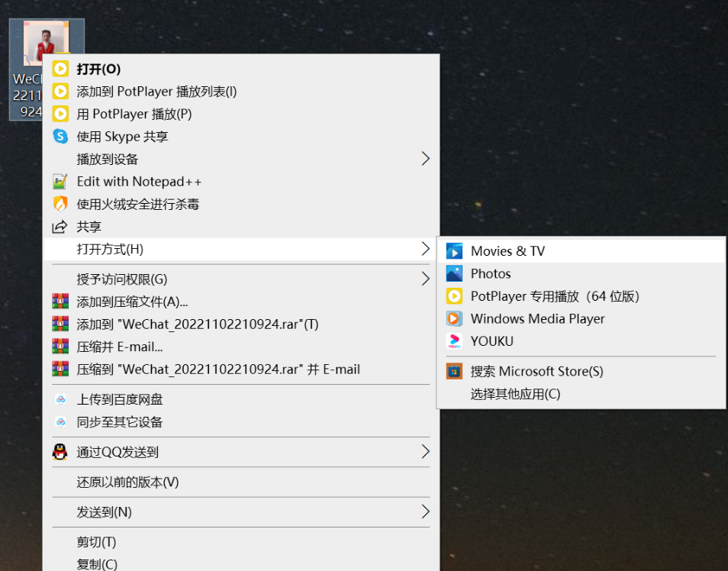Image resolution: width=728 pixels, height=571 pixels.
Task: Click the Notepad++ icon in the menu
Action: point(60,181)
